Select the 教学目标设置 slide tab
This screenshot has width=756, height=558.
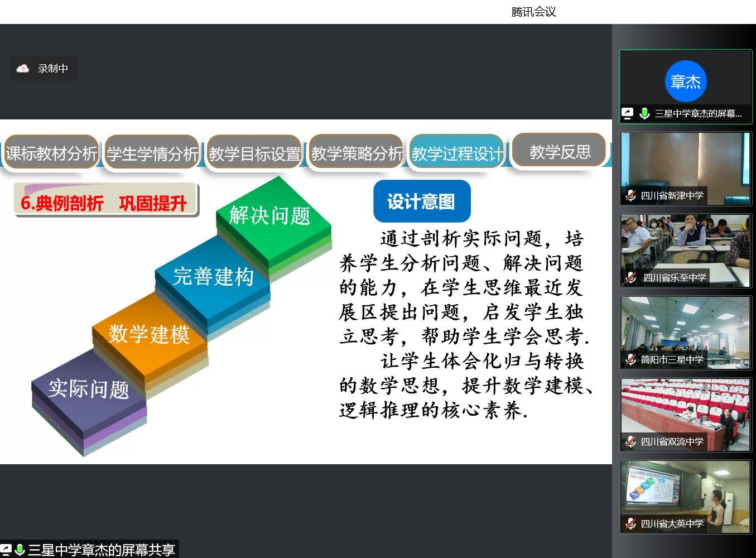point(254,153)
